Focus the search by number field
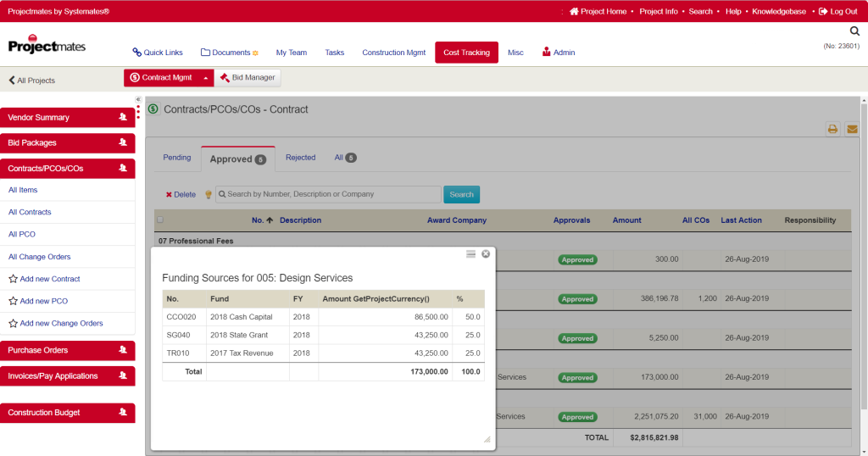 (x=328, y=194)
